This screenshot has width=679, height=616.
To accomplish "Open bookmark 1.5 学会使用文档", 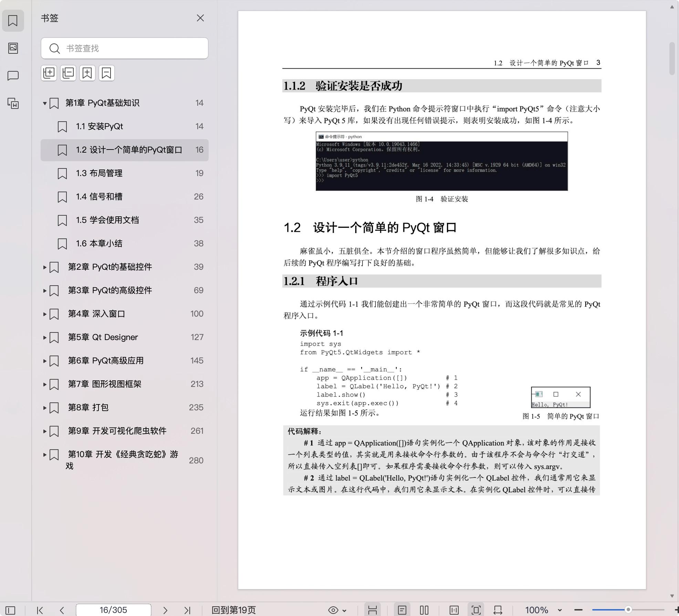I will coord(125,220).
